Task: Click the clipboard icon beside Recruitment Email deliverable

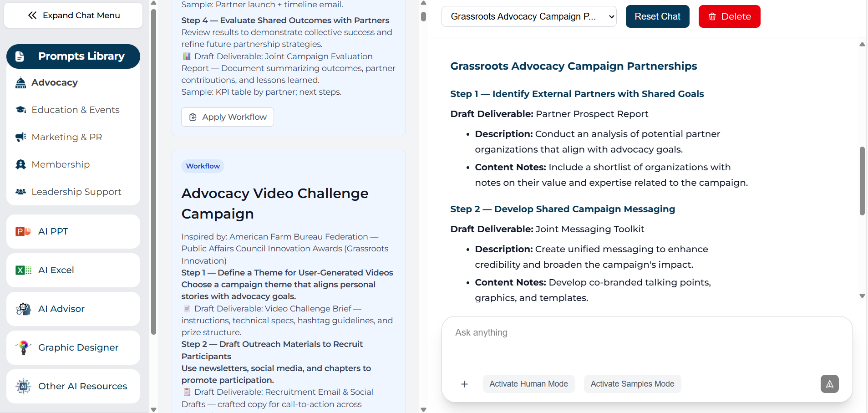Action: tap(187, 392)
